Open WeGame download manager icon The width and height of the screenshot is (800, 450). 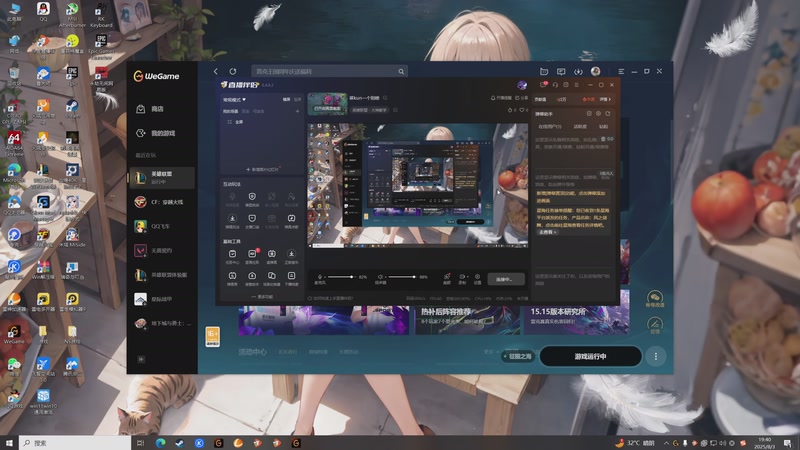[x=578, y=71]
